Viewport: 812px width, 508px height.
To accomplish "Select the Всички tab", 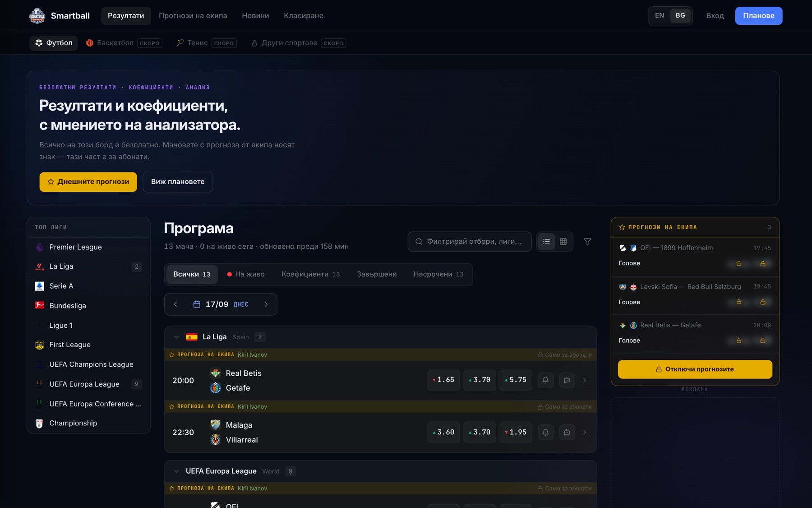I will pyautogui.click(x=192, y=274).
